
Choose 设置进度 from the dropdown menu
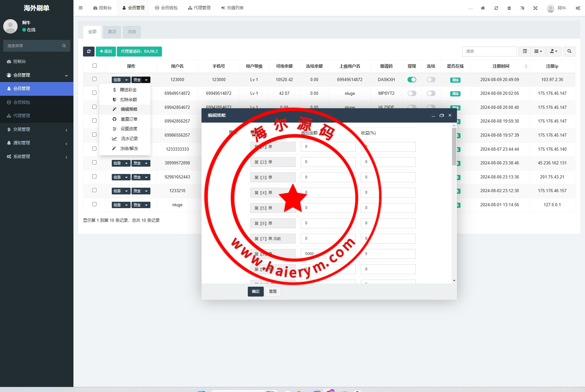pyautogui.click(x=125, y=129)
